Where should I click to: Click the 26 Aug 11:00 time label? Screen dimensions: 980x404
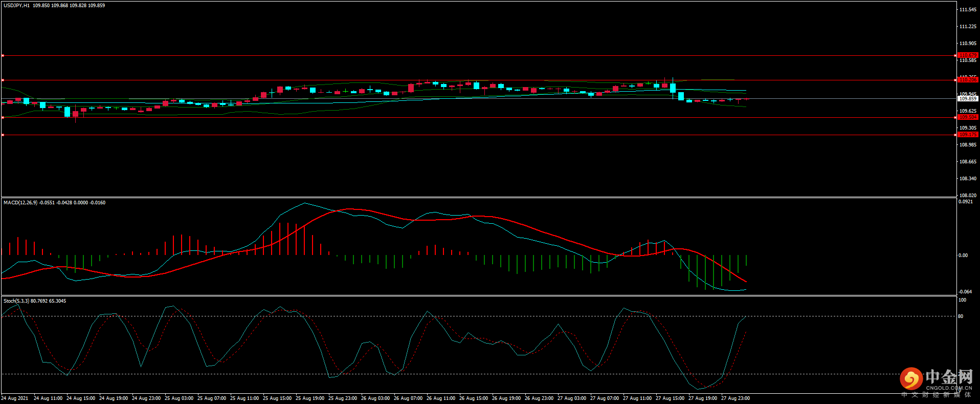pos(441,398)
